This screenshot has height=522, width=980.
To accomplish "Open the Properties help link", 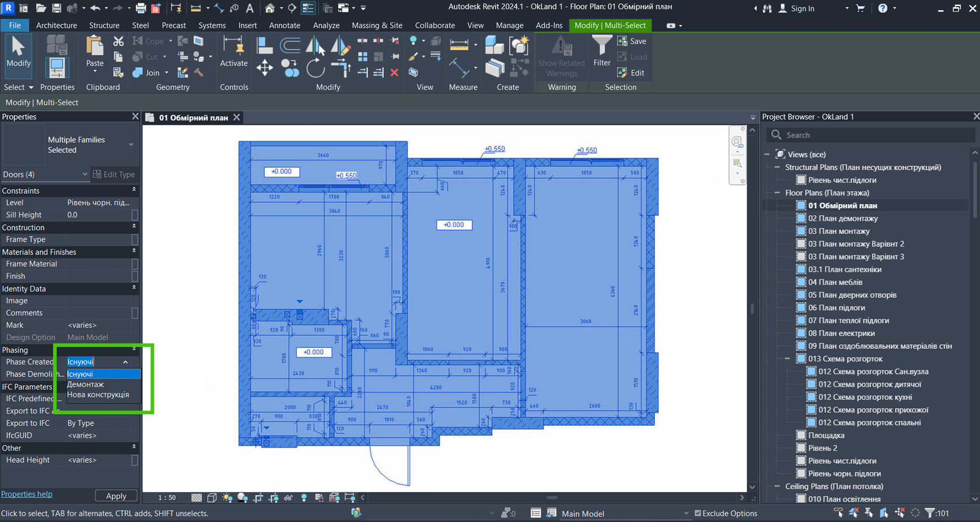I will click(27, 494).
